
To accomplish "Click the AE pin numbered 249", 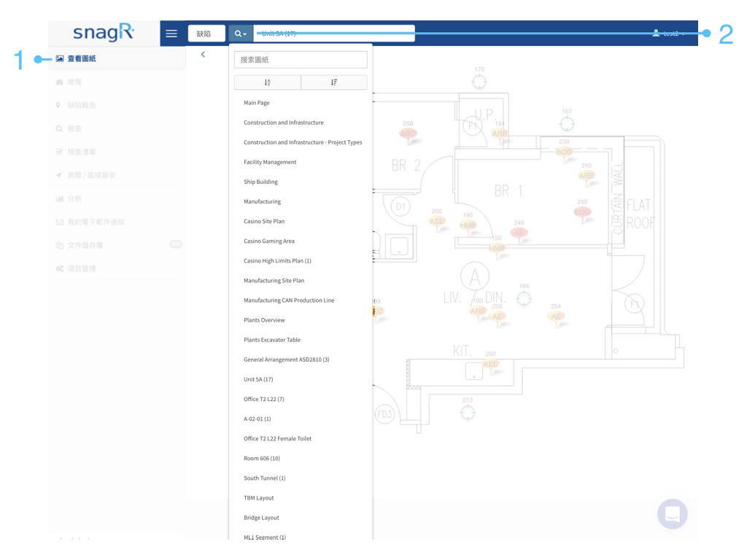I will pyautogui.click(x=519, y=233).
